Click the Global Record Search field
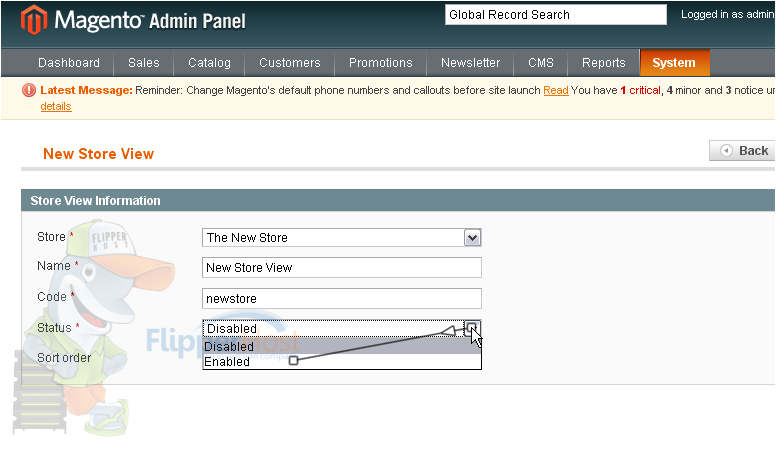The width and height of the screenshot is (776, 450). tap(556, 15)
